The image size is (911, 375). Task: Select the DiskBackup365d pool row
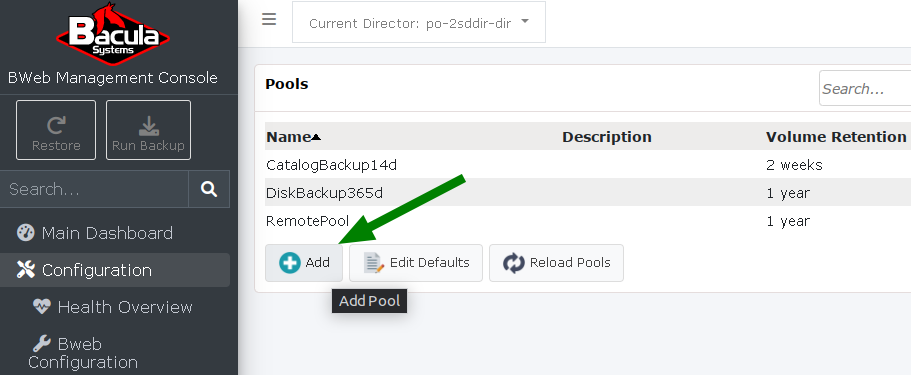588,192
